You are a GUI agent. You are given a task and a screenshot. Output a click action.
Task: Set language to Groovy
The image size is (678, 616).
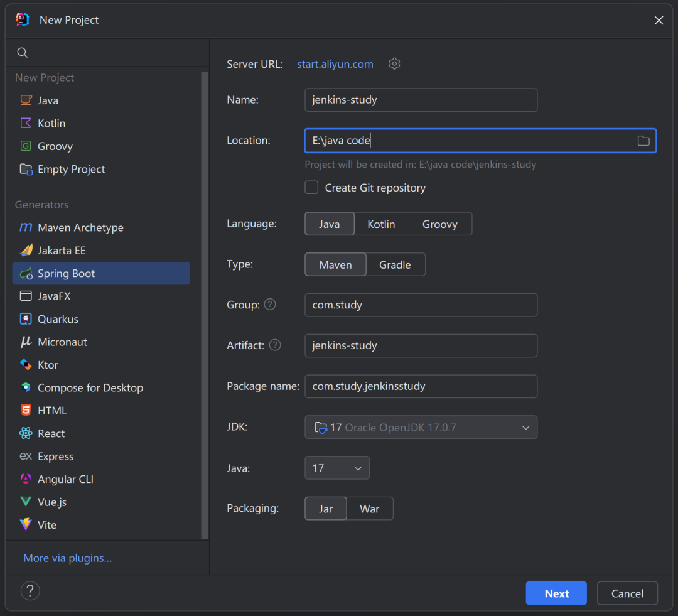click(439, 224)
